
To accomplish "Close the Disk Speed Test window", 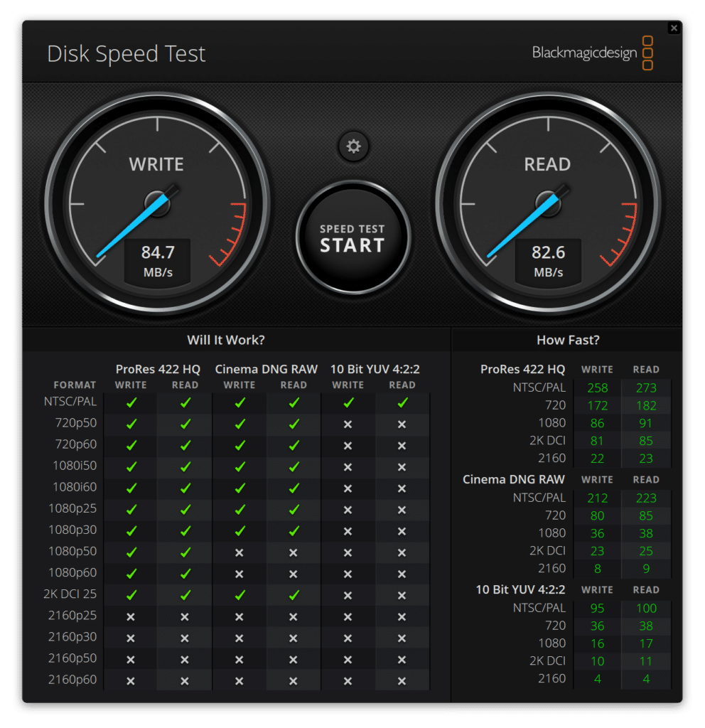I will point(674,28).
